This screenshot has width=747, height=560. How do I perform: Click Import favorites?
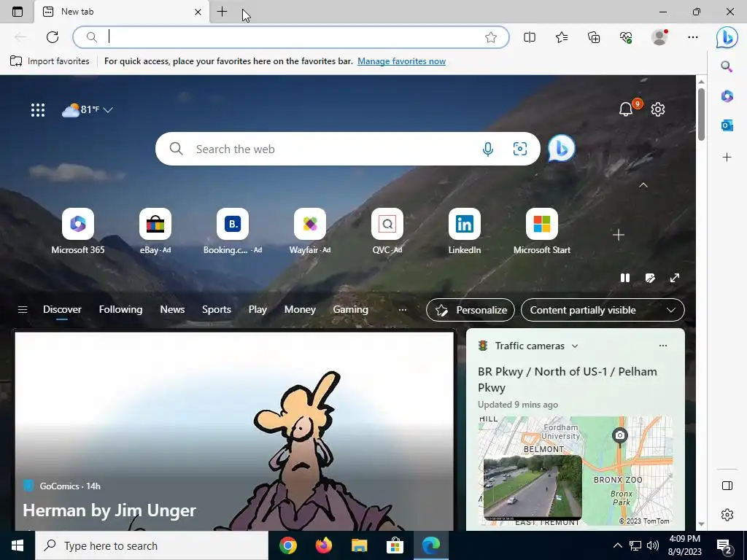click(50, 61)
